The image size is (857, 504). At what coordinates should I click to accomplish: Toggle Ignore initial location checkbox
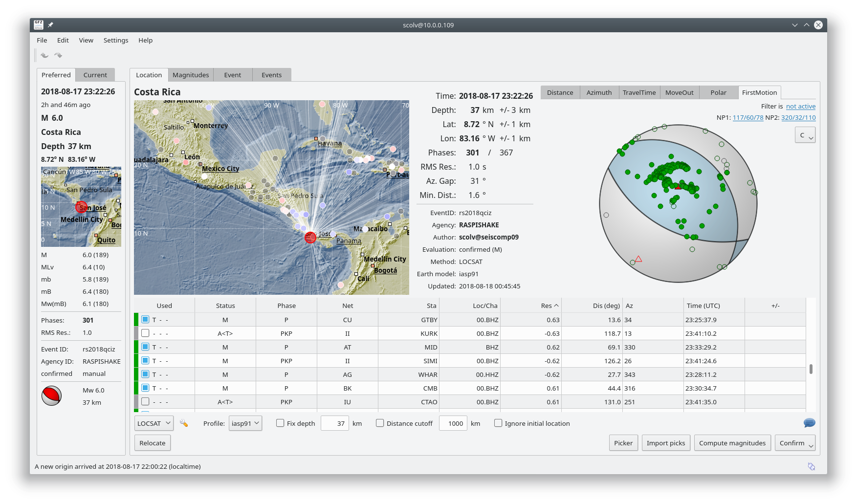tap(498, 423)
